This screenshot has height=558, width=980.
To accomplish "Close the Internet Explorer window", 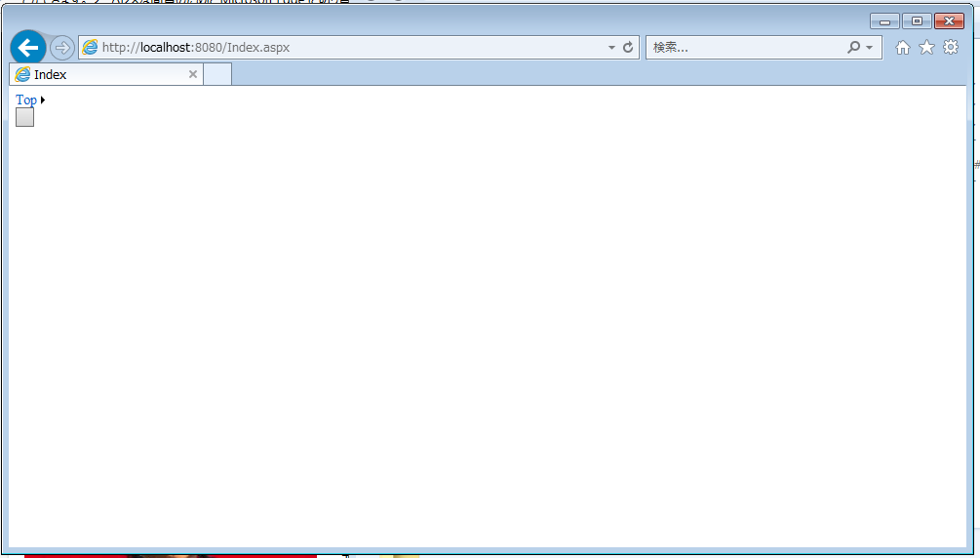I will click(950, 21).
